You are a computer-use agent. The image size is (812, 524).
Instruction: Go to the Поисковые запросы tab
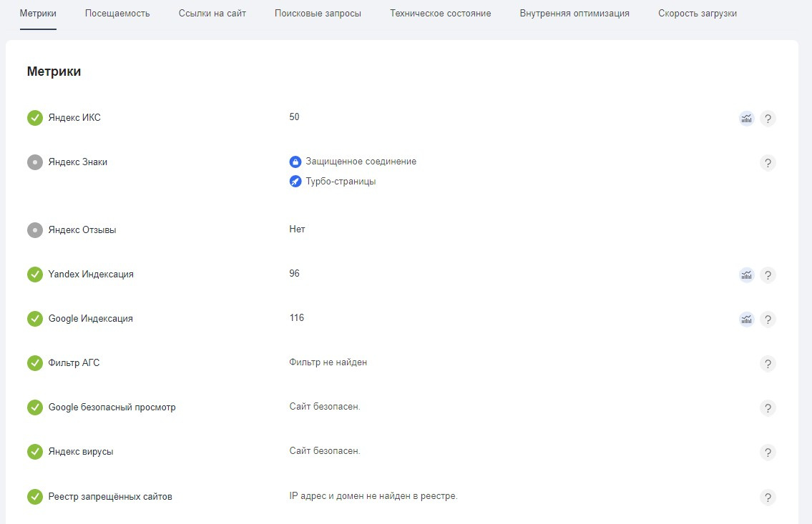tap(318, 14)
